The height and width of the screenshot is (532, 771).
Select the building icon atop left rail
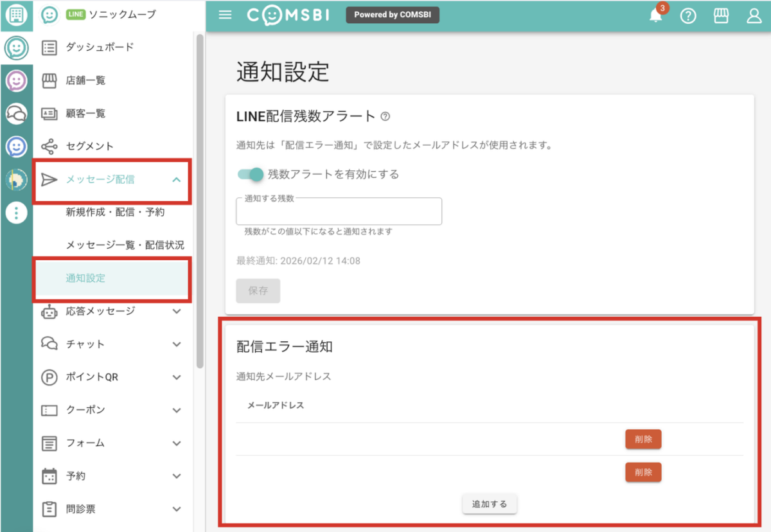[x=16, y=15]
